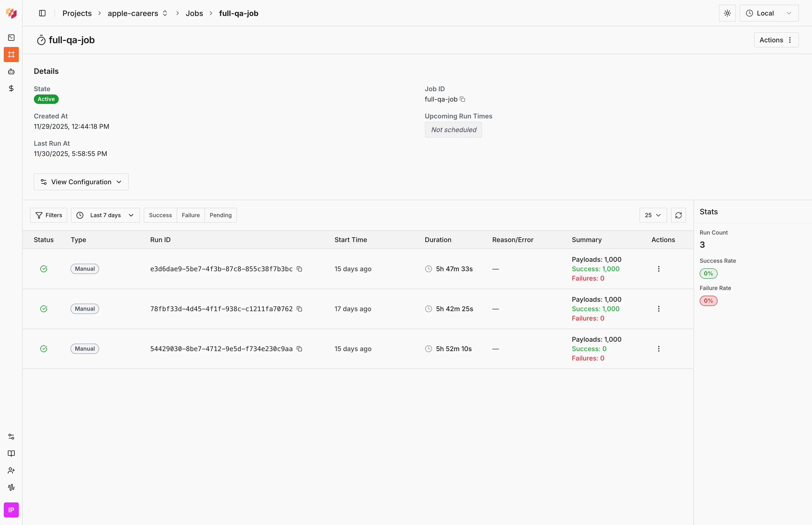Open the Filters button
The image size is (812, 525).
click(48, 215)
